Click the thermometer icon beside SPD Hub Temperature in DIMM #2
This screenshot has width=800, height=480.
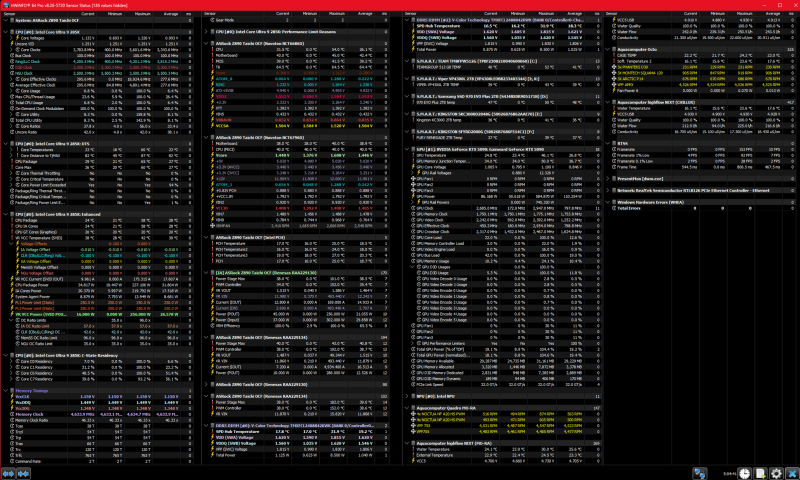(413, 26)
